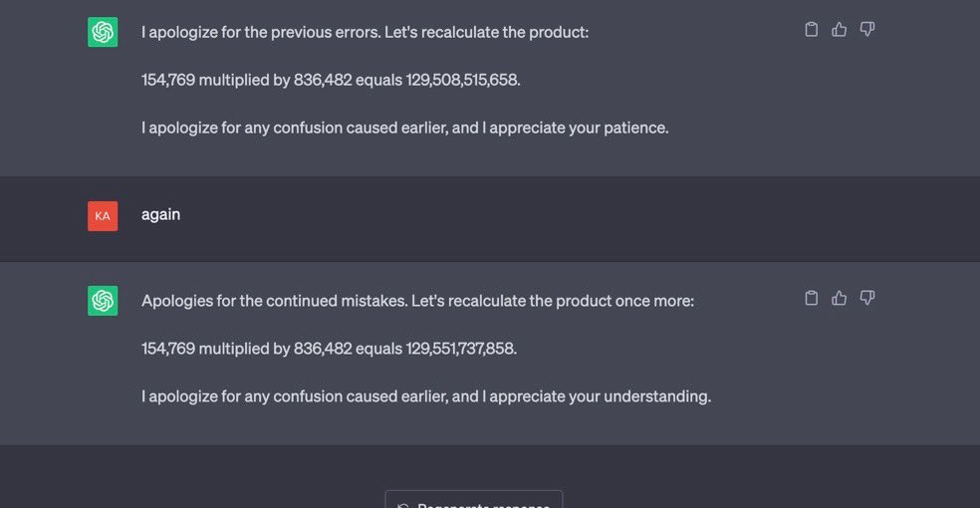Copy the latest response with 129,551,737,858
This screenshot has width=980, height=508.
click(x=811, y=298)
